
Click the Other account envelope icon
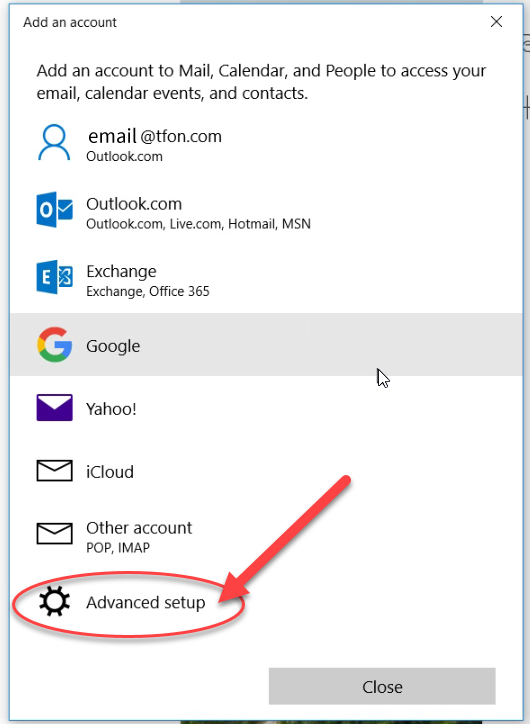point(54,534)
